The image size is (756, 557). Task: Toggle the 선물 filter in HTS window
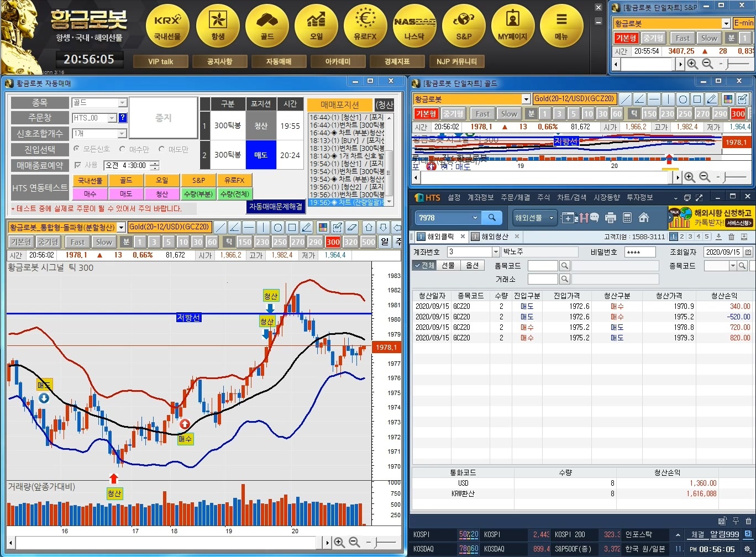point(448,265)
